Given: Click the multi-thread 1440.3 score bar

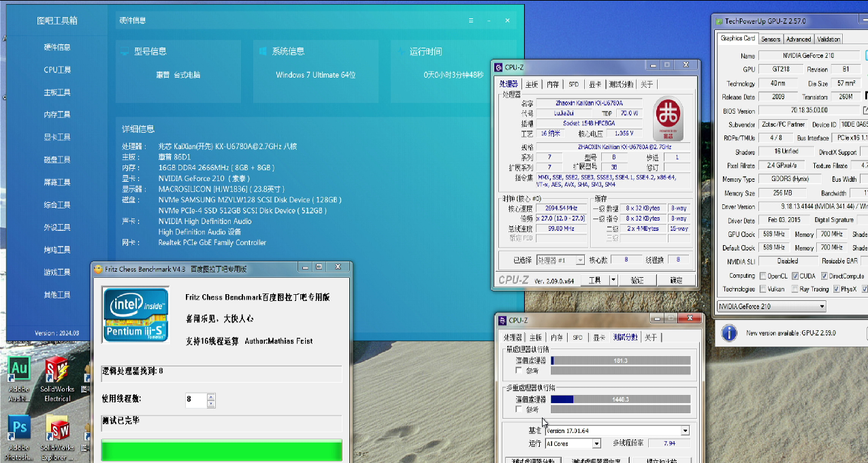Looking at the screenshot, I should pyautogui.click(x=620, y=399).
